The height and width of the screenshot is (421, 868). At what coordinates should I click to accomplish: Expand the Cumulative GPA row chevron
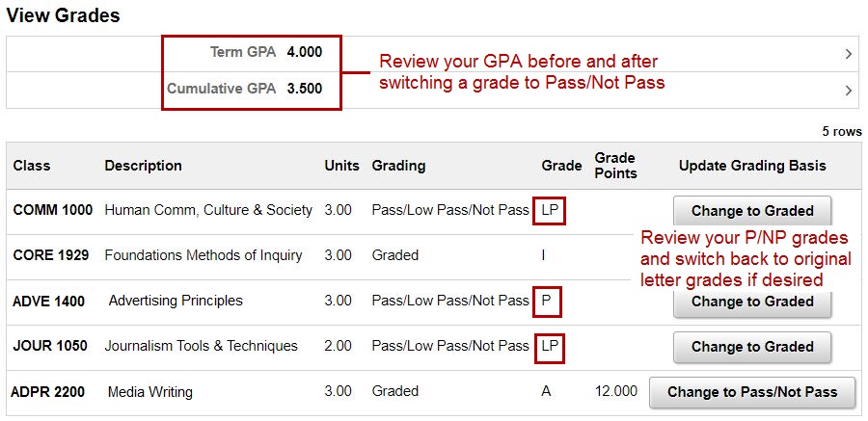click(849, 91)
